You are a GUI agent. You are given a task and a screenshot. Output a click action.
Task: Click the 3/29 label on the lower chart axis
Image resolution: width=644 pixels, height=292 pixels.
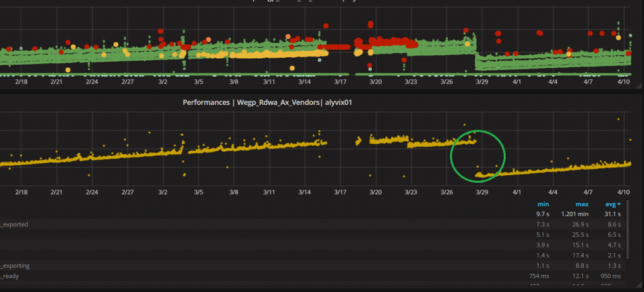click(481, 191)
